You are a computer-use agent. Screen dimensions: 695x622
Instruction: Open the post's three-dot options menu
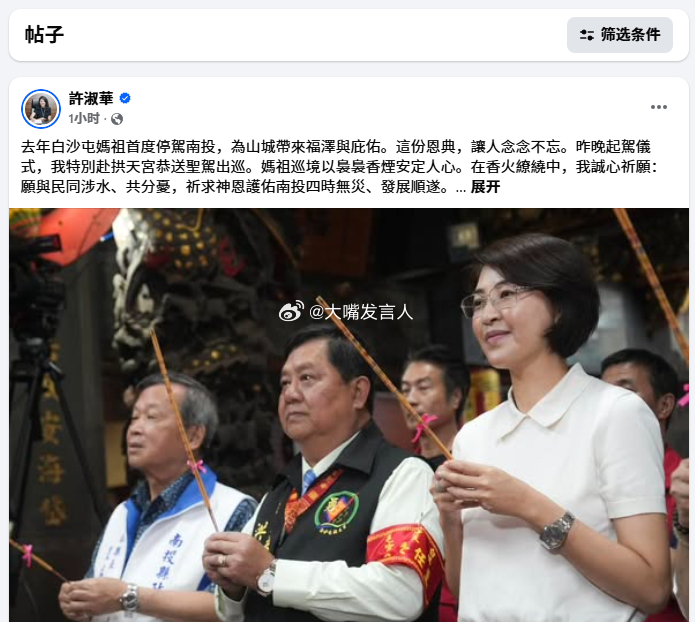click(x=659, y=107)
